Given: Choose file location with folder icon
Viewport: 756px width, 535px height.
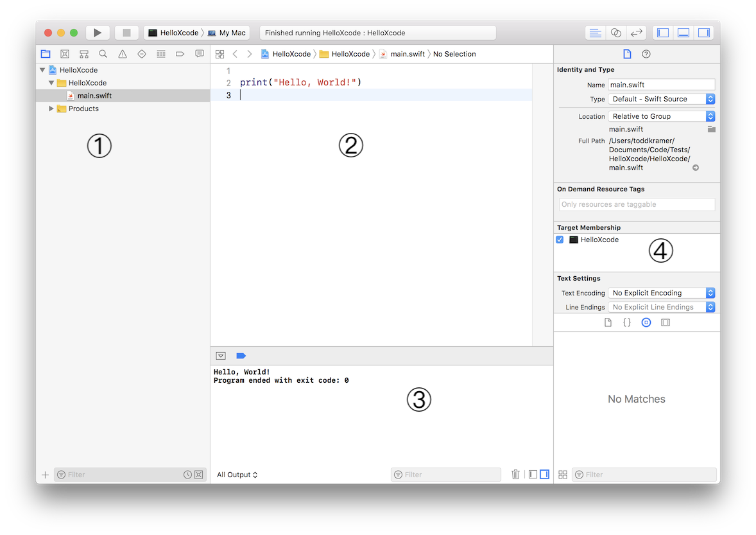Looking at the screenshot, I should pyautogui.click(x=711, y=129).
